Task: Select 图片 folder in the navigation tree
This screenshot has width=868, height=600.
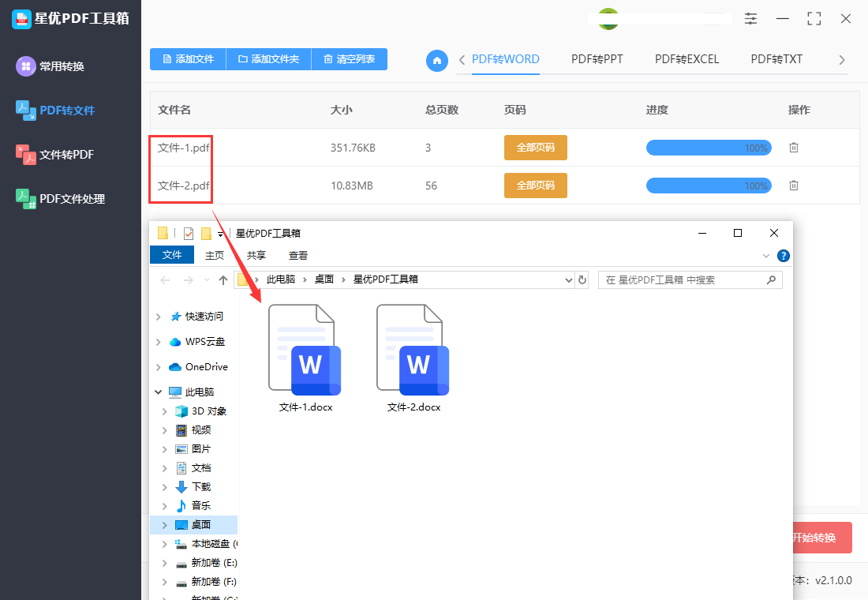Action: 193,448
